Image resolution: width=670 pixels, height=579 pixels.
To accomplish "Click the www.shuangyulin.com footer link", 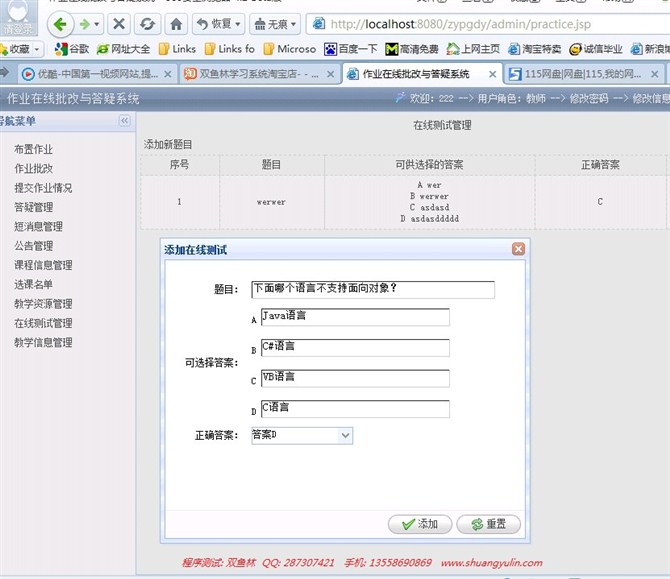I will pos(491,563).
